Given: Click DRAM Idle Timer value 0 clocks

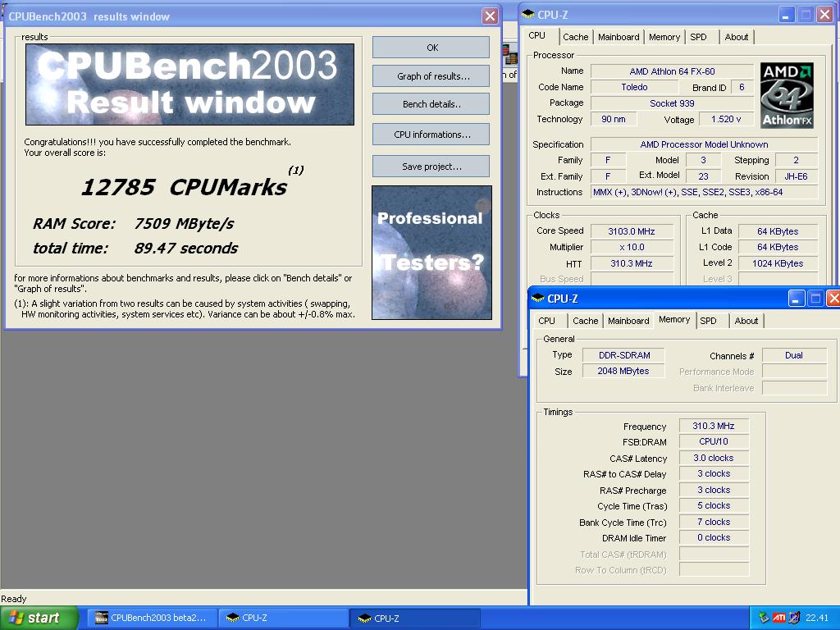Looking at the screenshot, I should [714, 537].
